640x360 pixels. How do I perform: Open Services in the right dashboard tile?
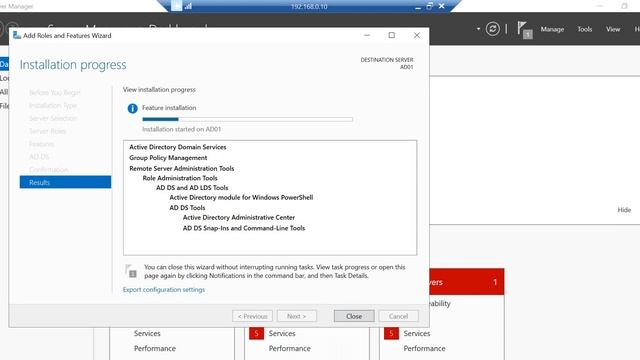pos(417,333)
